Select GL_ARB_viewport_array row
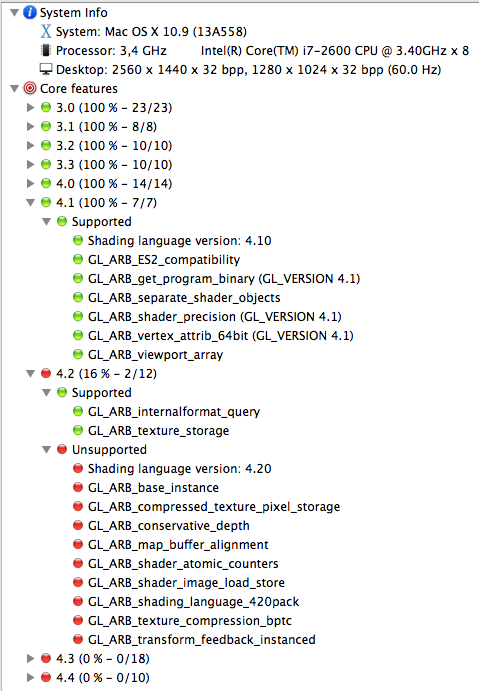 click(156, 354)
